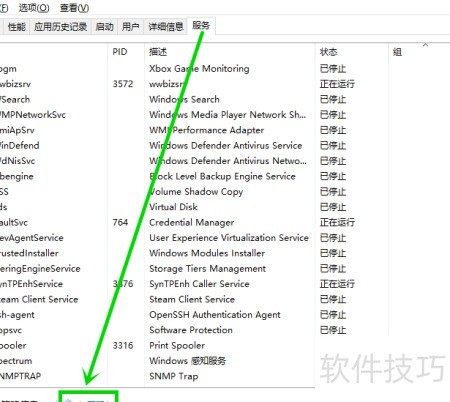Select the Print Spooler service description
This screenshot has width=450, height=402.
click(177, 346)
